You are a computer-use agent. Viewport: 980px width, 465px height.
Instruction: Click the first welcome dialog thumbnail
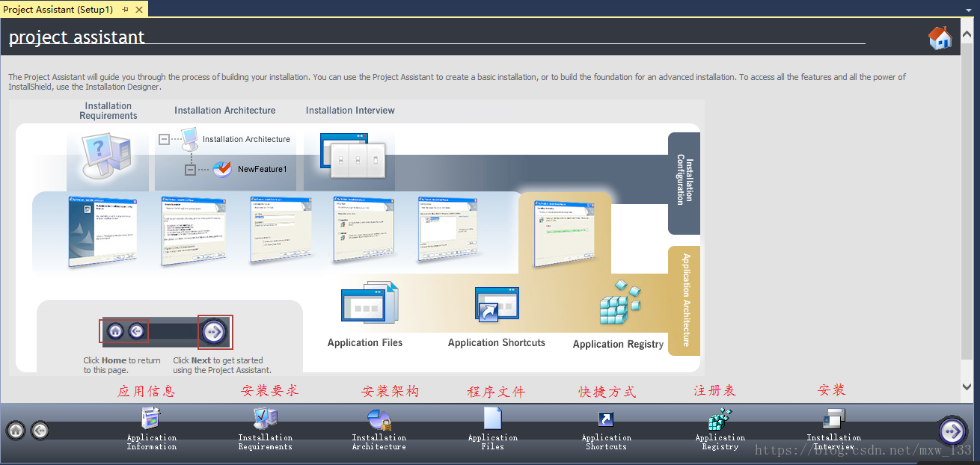point(102,231)
